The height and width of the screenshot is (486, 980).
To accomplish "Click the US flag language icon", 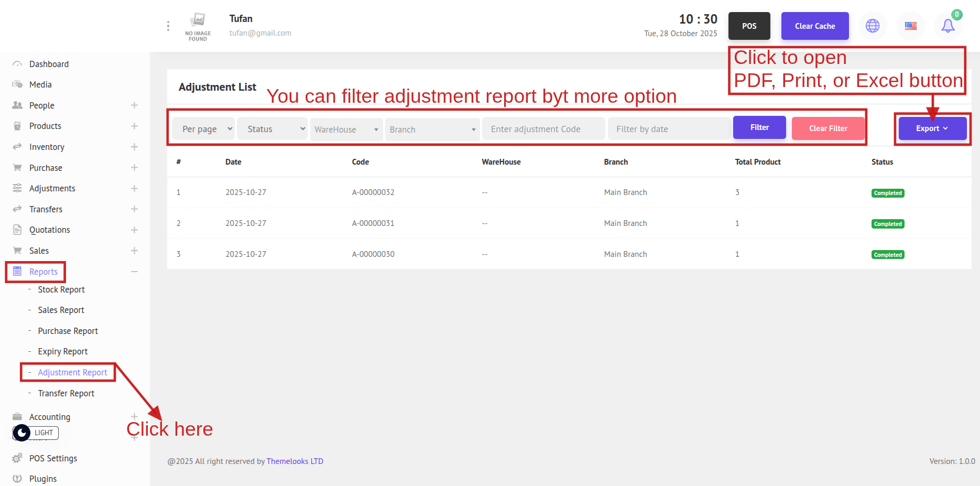I will (x=911, y=26).
